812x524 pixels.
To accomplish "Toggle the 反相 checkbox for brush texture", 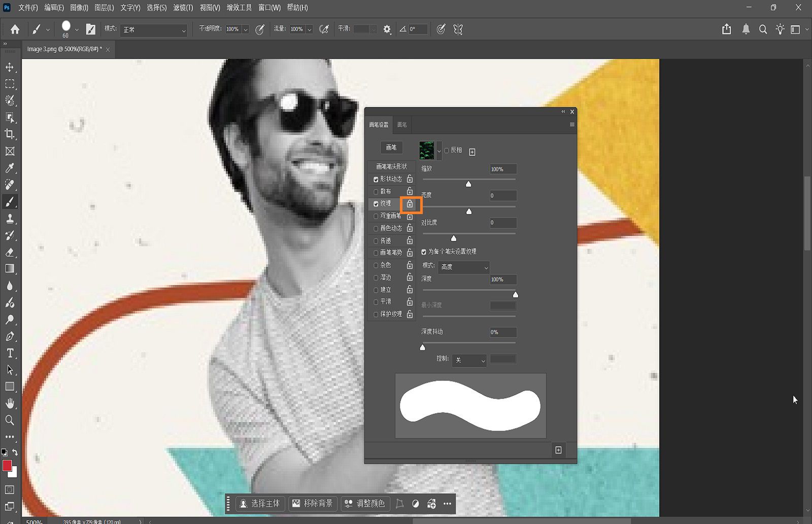I will point(447,150).
